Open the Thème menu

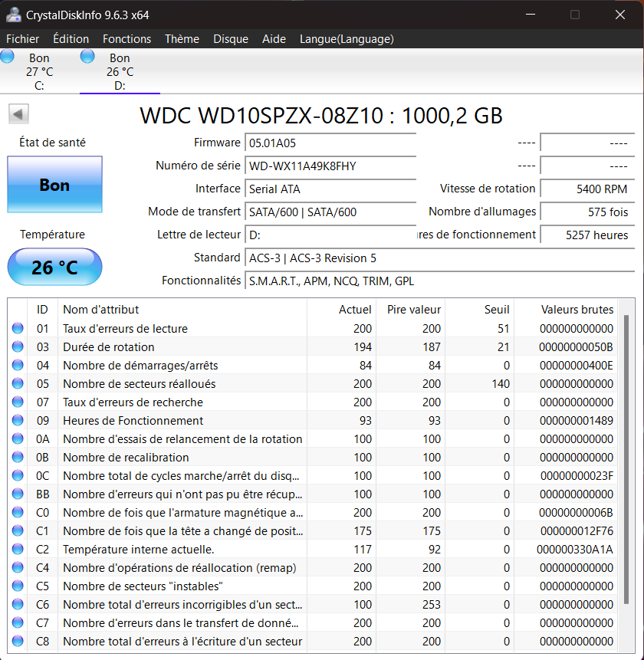click(182, 39)
